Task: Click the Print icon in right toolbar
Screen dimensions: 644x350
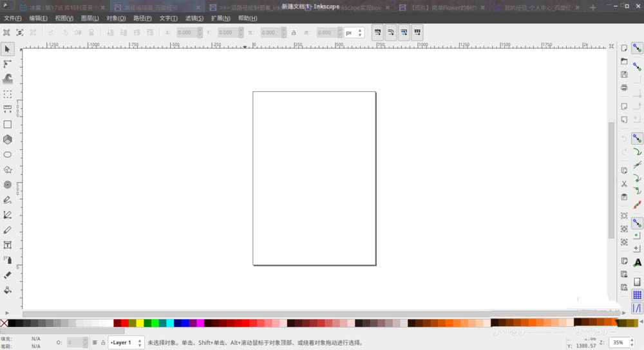Action: pyautogui.click(x=624, y=87)
